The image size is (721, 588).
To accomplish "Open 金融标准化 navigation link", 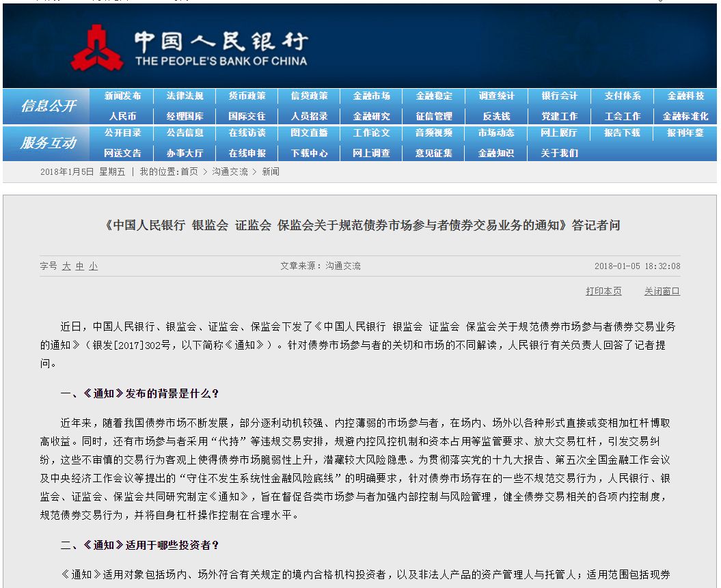I will coord(685,116).
